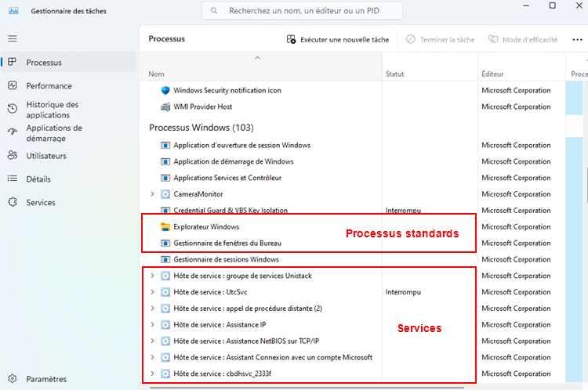Click the vertical scrollbar thumb
The height and width of the screenshot is (390, 588).
tap(586, 186)
